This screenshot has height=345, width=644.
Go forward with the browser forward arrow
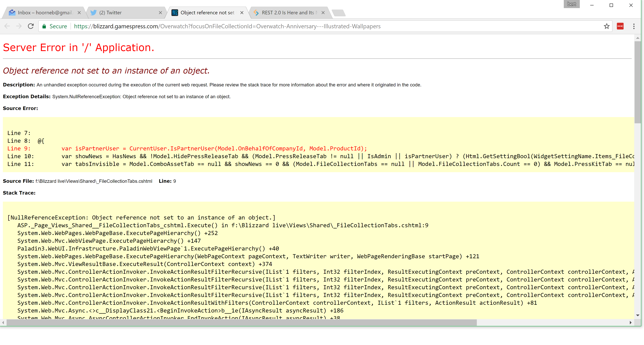point(19,26)
